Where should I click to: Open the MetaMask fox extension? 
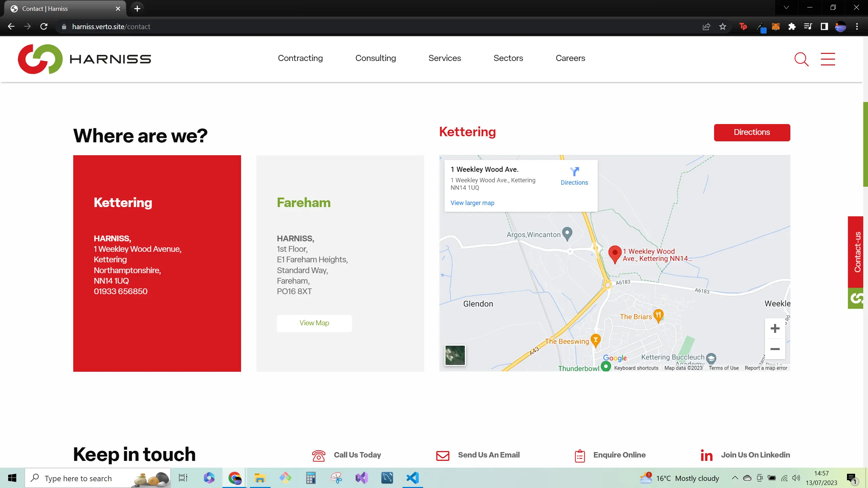click(775, 26)
